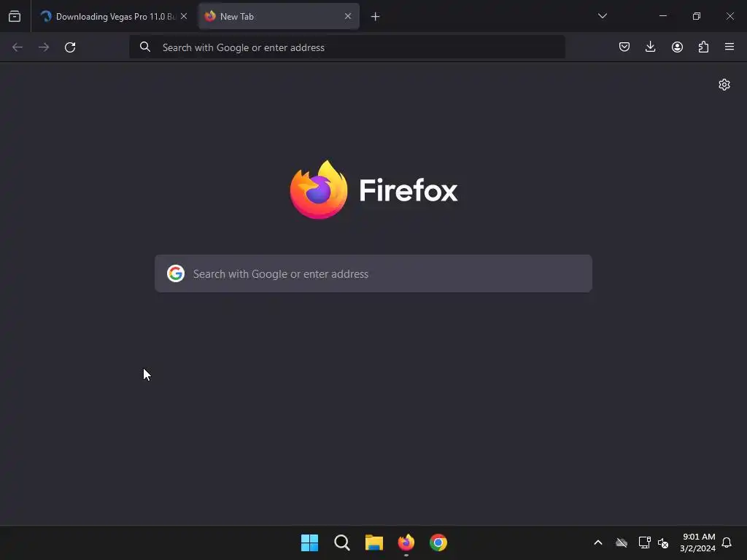This screenshot has width=747, height=560.
Task: Go back one page
Action: (x=18, y=47)
